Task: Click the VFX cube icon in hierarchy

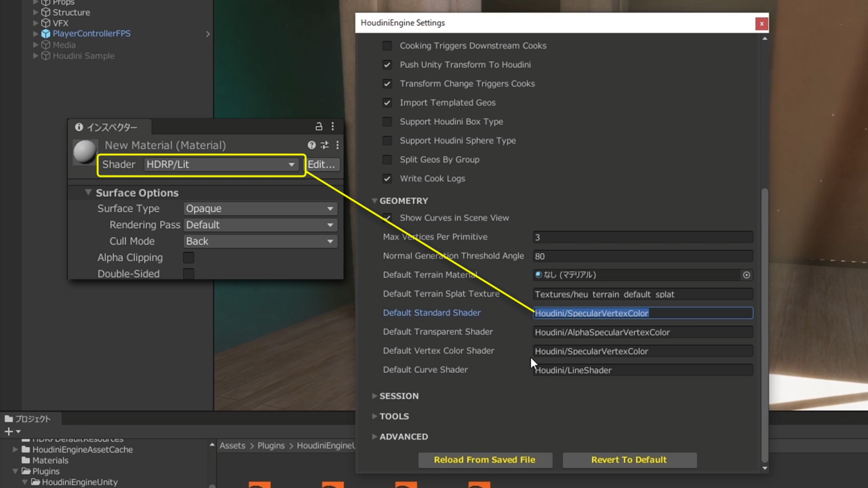Action: [46, 23]
